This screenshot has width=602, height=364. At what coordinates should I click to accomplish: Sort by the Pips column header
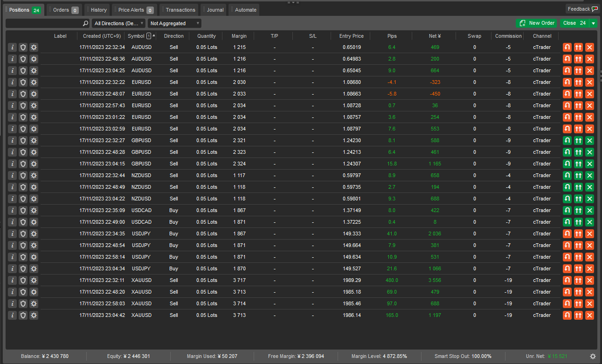point(392,36)
